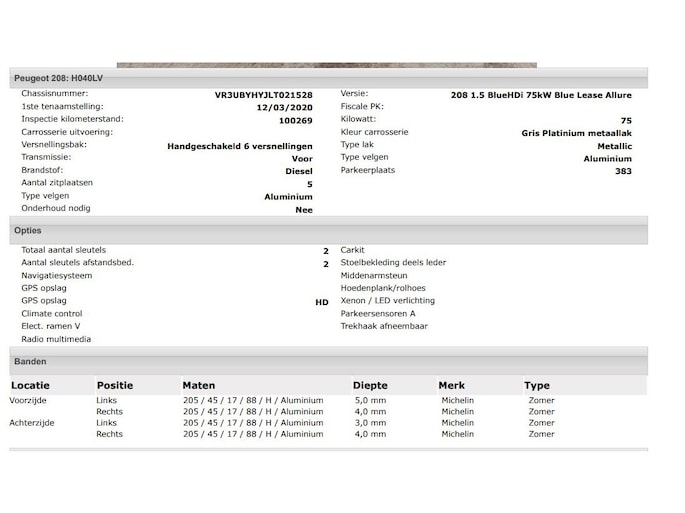Sort tyres by Positie column header

[x=114, y=385]
